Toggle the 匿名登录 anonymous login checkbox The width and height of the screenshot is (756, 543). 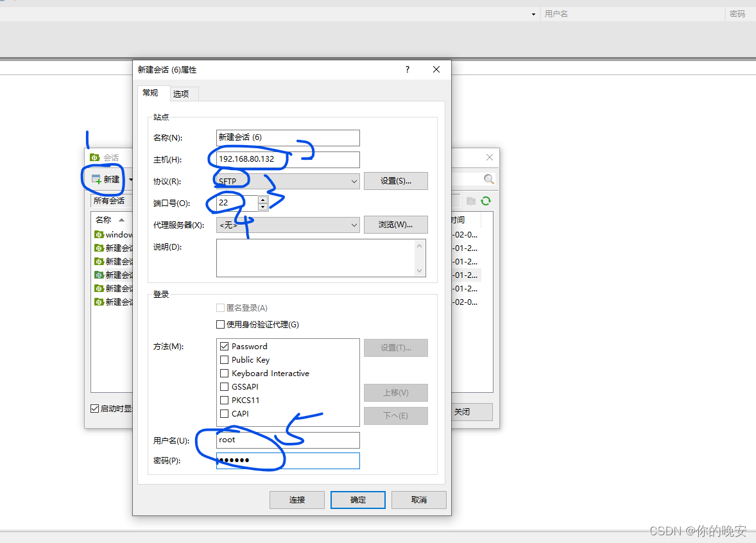tap(220, 307)
